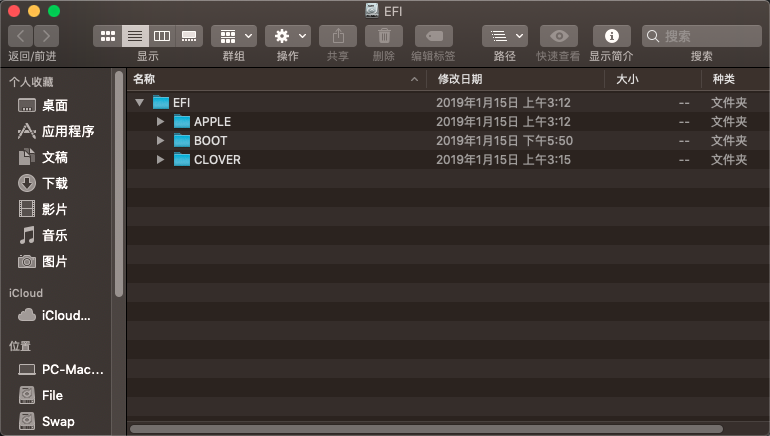This screenshot has height=436, width=770.
Task: Click the Quick Look eye icon
Action: [x=559, y=36]
